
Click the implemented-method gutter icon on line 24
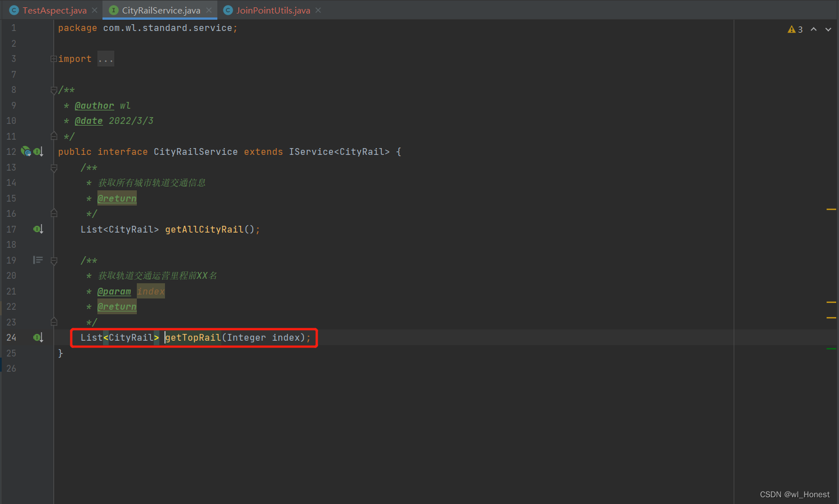point(38,337)
